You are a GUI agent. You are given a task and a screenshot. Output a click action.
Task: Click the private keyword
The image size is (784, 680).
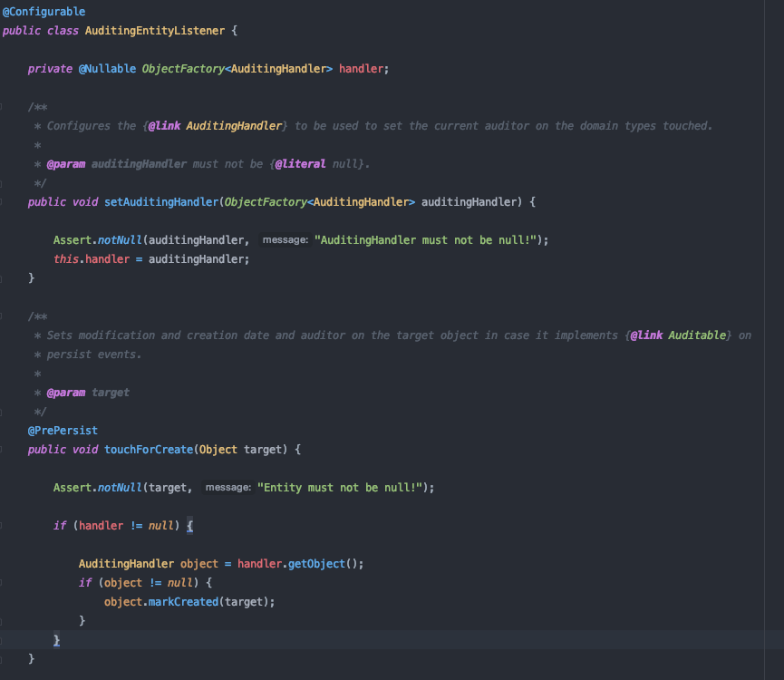pyautogui.click(x=50, y=69)
